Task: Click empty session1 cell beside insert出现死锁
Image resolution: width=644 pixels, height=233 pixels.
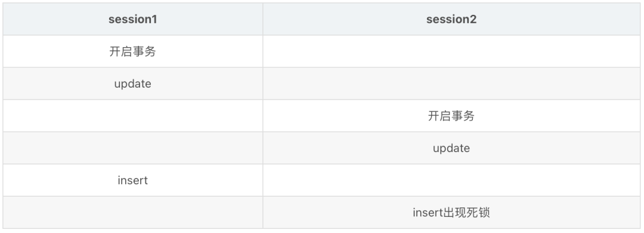Action: (132, 213)
